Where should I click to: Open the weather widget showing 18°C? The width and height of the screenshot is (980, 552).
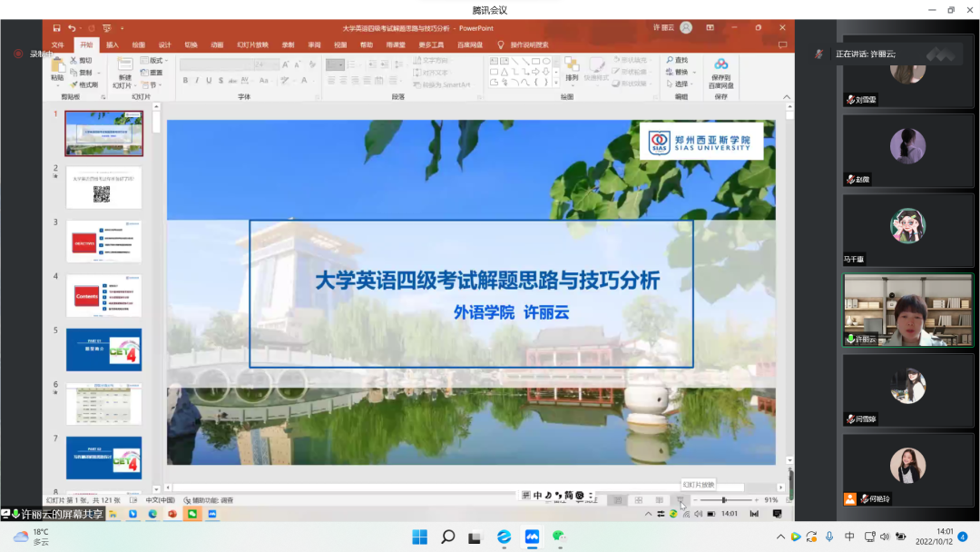(31, 537)
